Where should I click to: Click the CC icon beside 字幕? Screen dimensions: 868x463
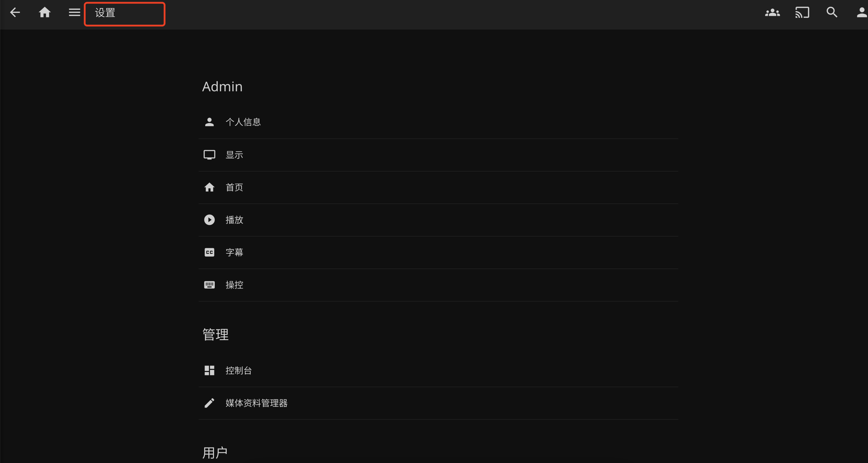(209, 252)
